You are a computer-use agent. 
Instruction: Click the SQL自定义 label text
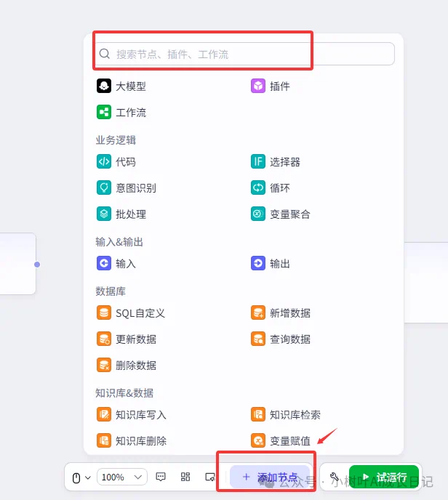(140, 312)
